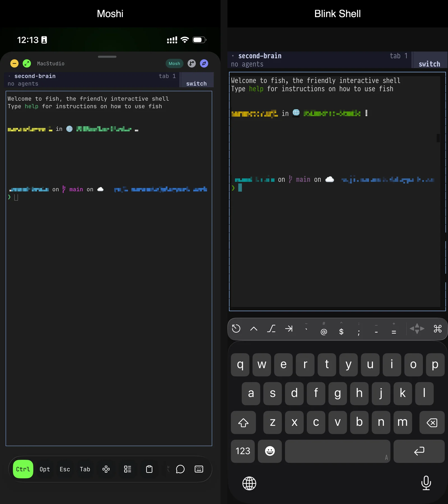Tap the Esc key in Moshi toolbar
448x504 pixels.
pos(65,469)
